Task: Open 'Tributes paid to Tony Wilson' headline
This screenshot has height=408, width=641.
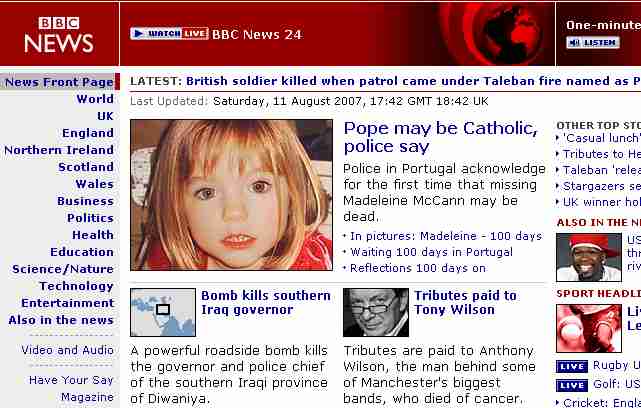Action: [x=465, y=303]
